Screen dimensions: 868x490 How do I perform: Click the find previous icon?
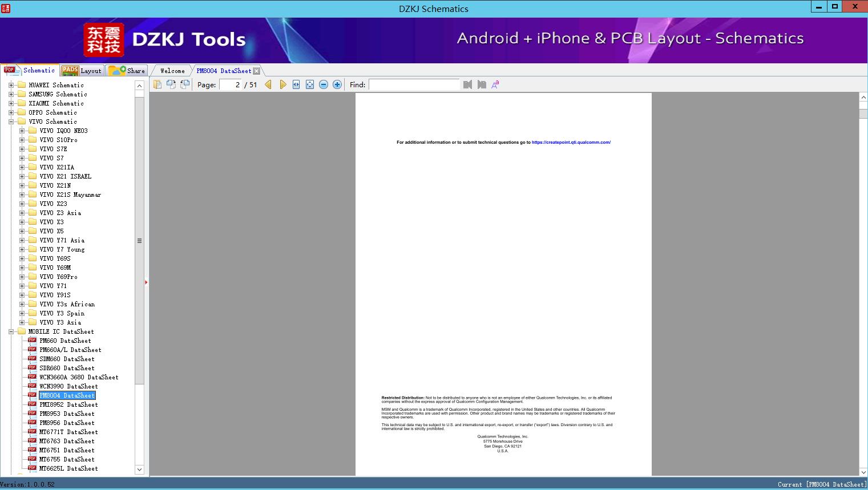[x=468, y=84]
